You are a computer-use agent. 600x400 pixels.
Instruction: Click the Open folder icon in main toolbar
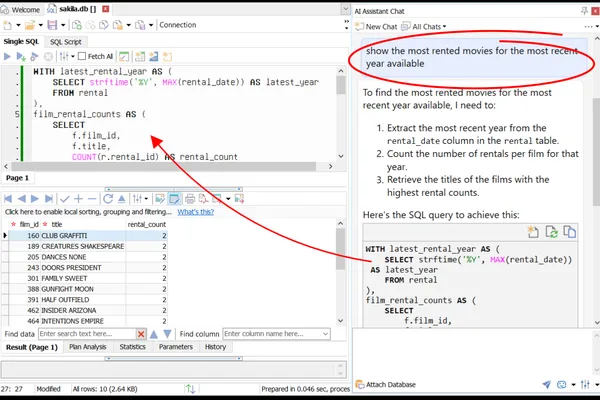pos(29,25)
